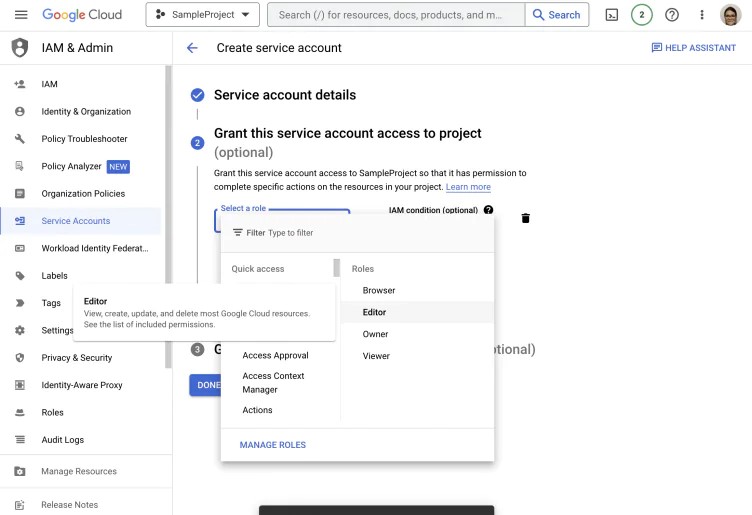
Task: Open Audit Logs
Action: (62, 440)
